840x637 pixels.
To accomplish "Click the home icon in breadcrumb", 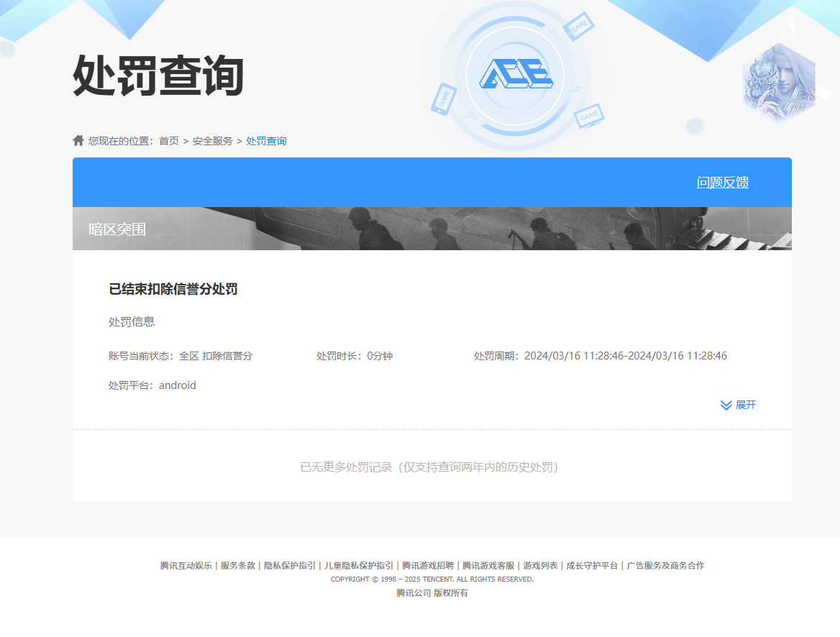I will coord(78,140).
